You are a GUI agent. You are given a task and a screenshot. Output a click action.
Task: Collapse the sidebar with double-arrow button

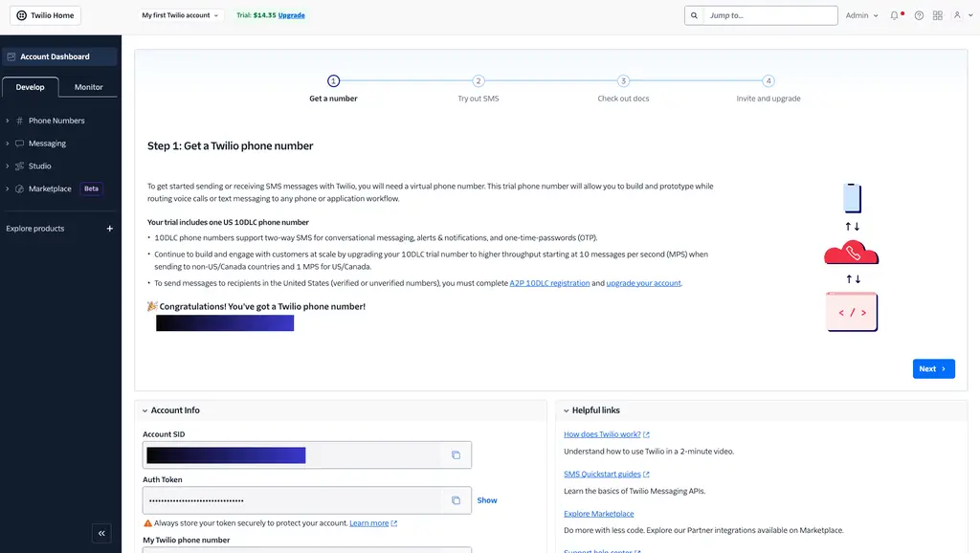pyautogui.click(x=101, y=533)
